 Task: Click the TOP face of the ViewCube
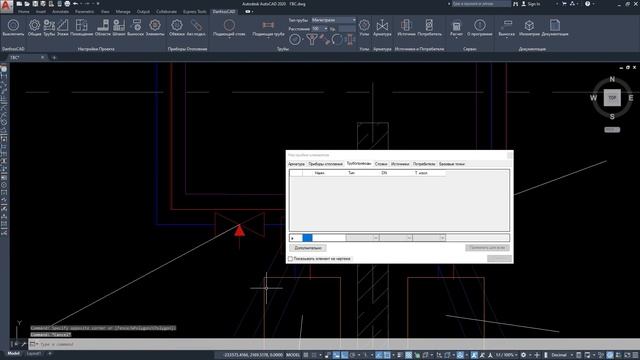coord(612,98)
